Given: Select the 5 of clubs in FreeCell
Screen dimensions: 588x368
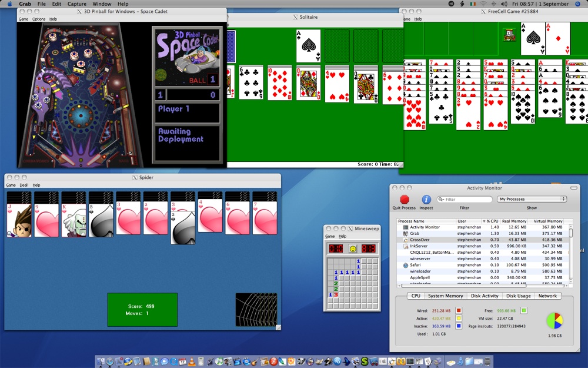Looking at the screenshot, I should tap(441, 107).
